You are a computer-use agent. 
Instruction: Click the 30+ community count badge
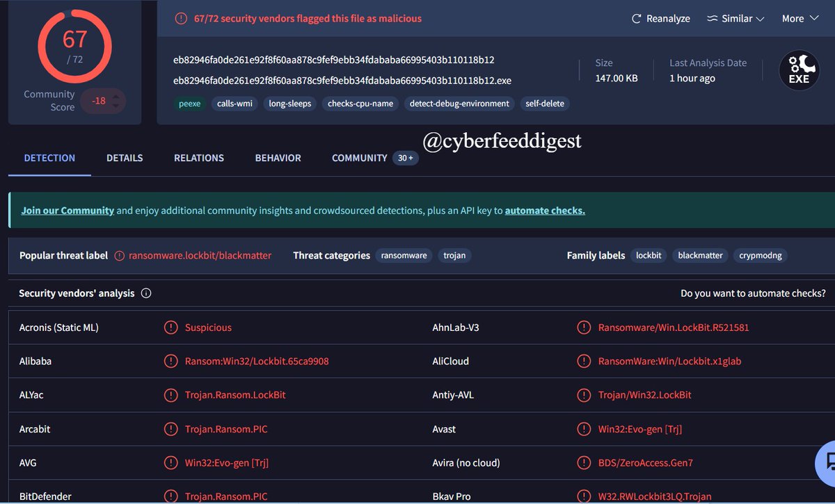pos(406,158)
